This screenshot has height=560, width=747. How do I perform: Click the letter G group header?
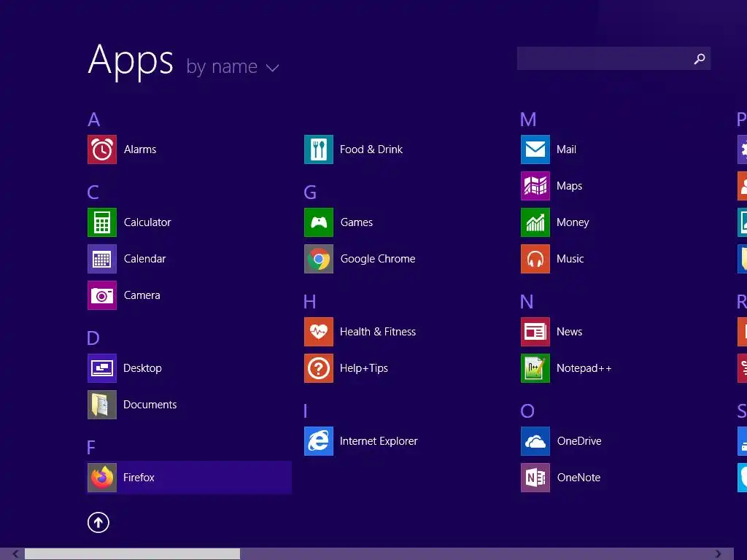310,192
